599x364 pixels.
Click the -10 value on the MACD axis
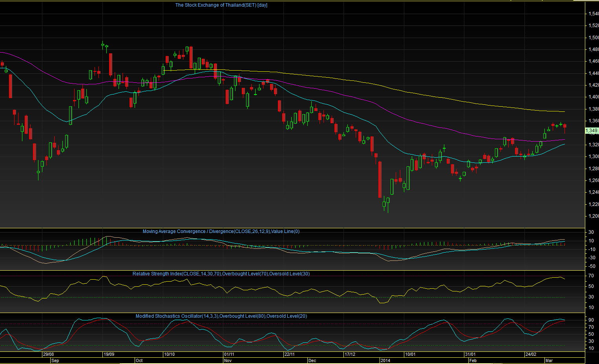(591, 249)
